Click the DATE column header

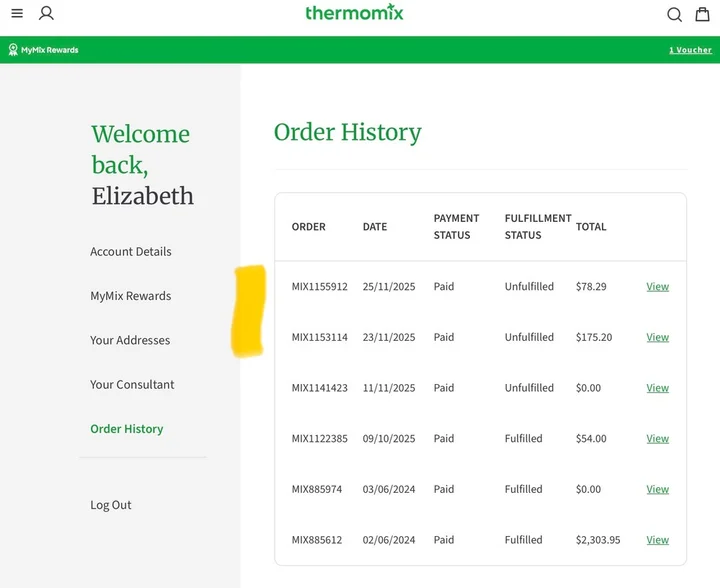375,227
